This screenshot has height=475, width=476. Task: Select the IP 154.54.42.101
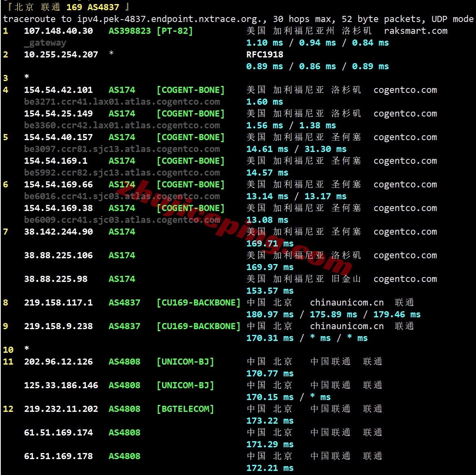(x=58, y=90)
